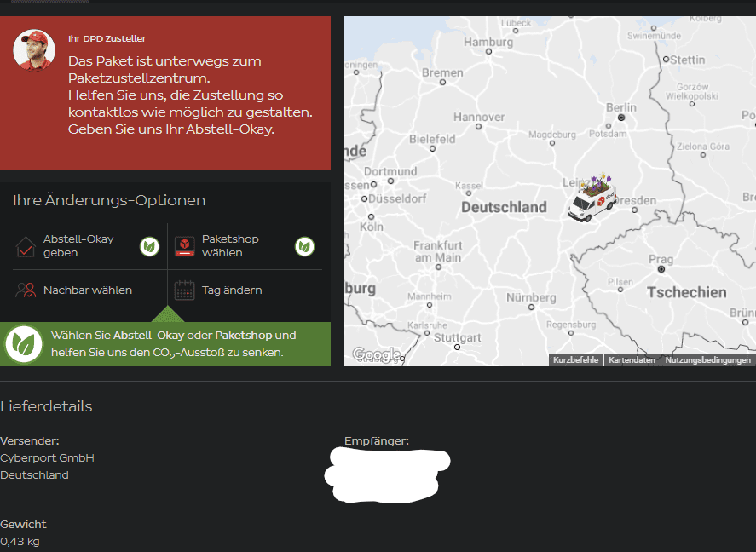Click the DPD delivery van marker on the map
The image size is (756, 552).
[592, 198]
